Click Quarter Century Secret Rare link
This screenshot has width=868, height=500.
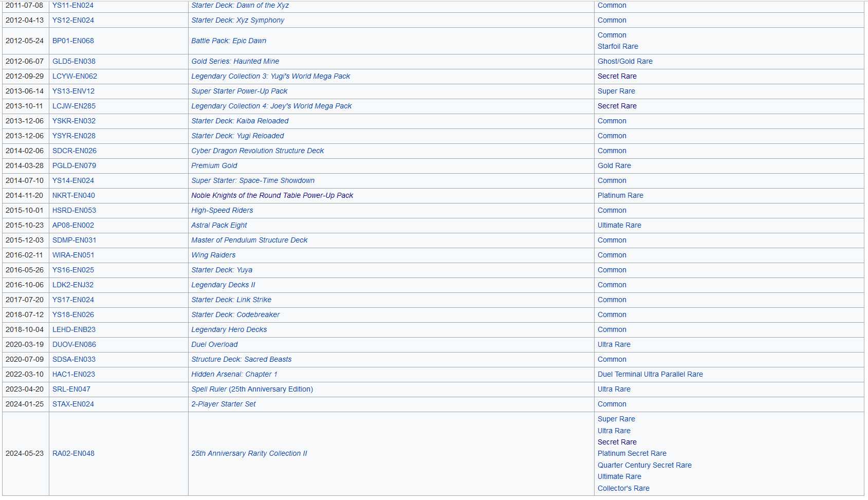click(644, 465)
